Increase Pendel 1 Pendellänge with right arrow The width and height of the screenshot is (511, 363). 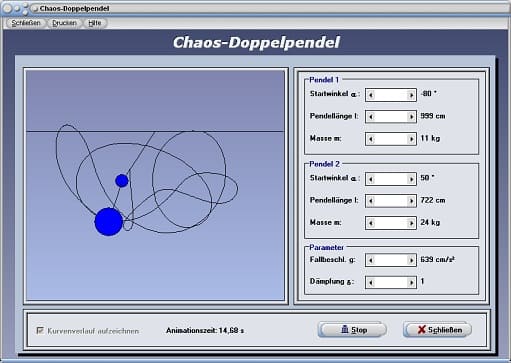coord(411,117)
